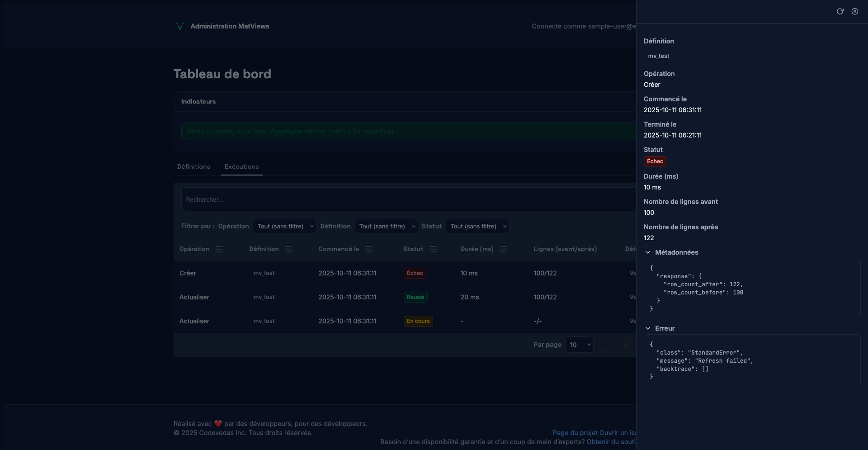The width and height of the screenshot is (868, 450).
Task: Open Statut column menu icon
Action: [x=433, y=249]
